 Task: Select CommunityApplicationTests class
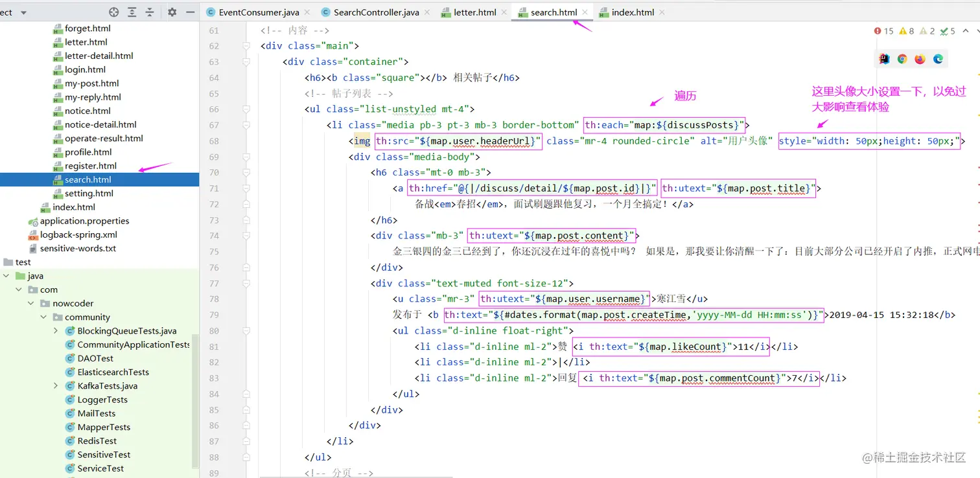(133, 345)
